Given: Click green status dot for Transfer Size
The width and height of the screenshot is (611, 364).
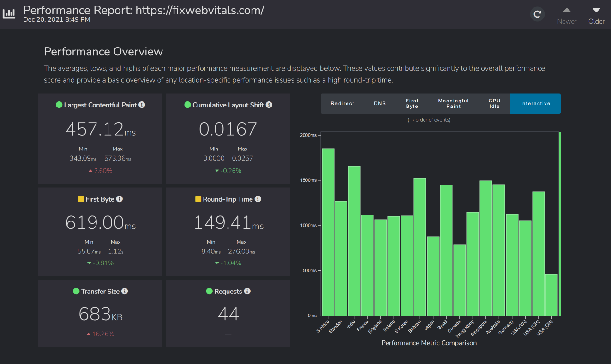Looking at the screenshot, I should tap(76, 291).
